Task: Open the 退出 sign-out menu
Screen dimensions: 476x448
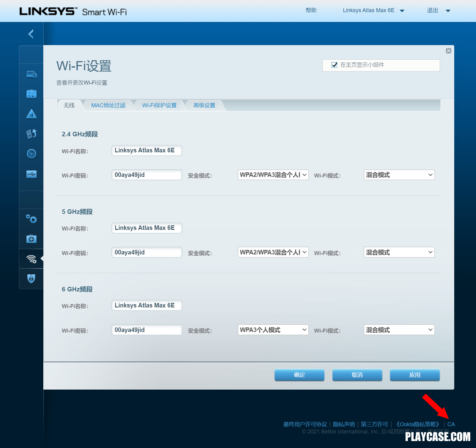Action: (439, 11)
